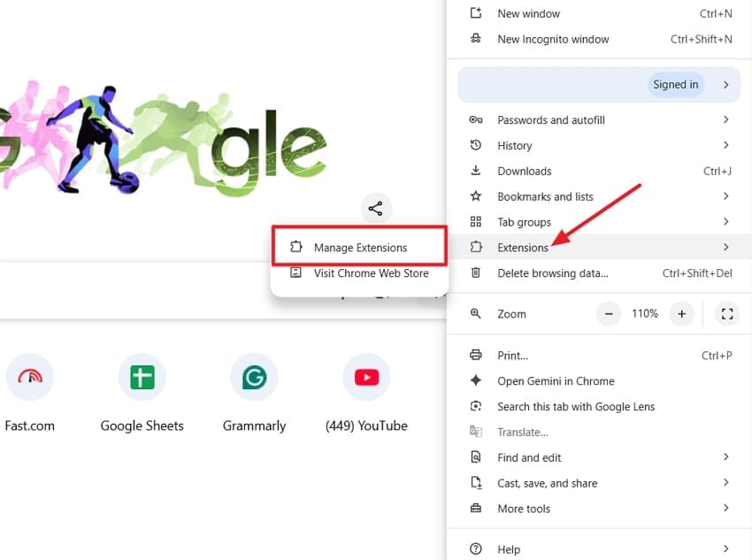Decrease zoom with minus button
This screenshot has width=752, height=560.
(x=609, y=313)
